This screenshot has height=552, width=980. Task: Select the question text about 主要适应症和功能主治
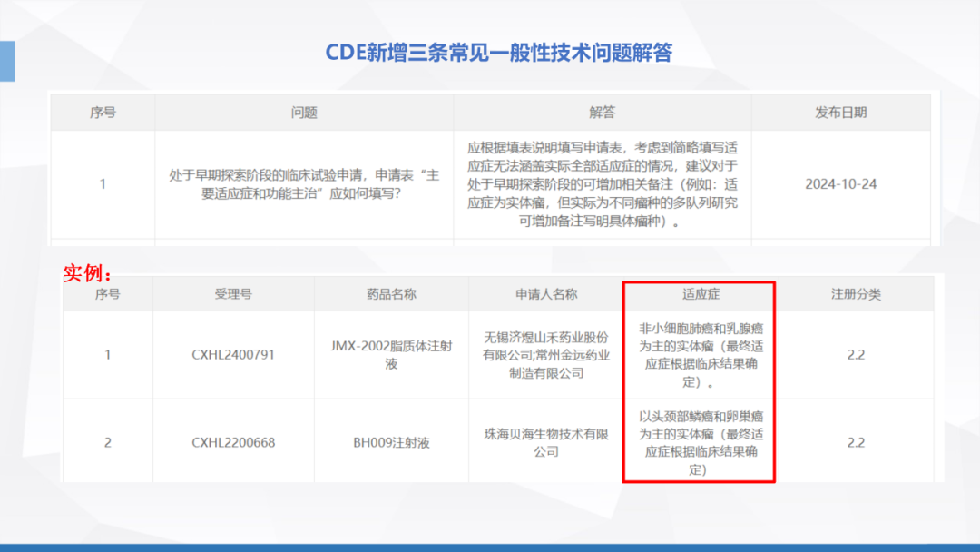[304, 183]
